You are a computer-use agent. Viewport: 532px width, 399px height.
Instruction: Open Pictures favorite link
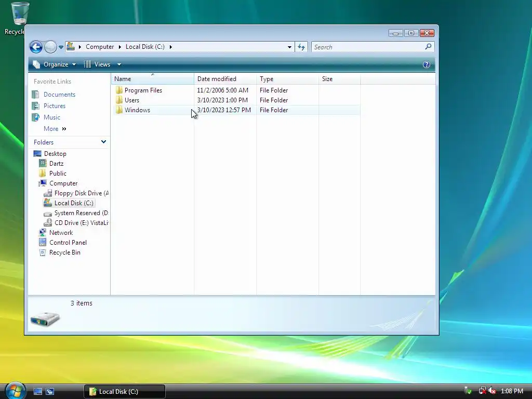click(x=54, y=106)
